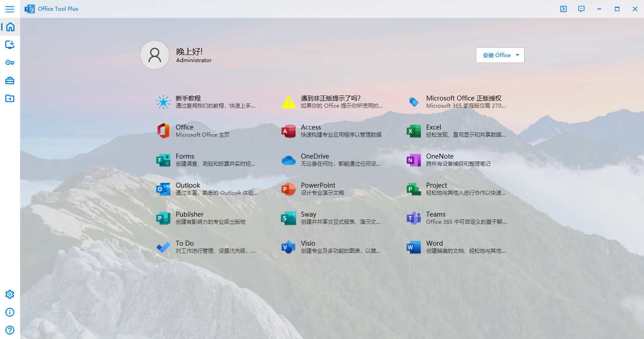Viewport: 644px width, 339px height.
Task: Open the Toolbox from the sidebar
Action: (10, 80)
